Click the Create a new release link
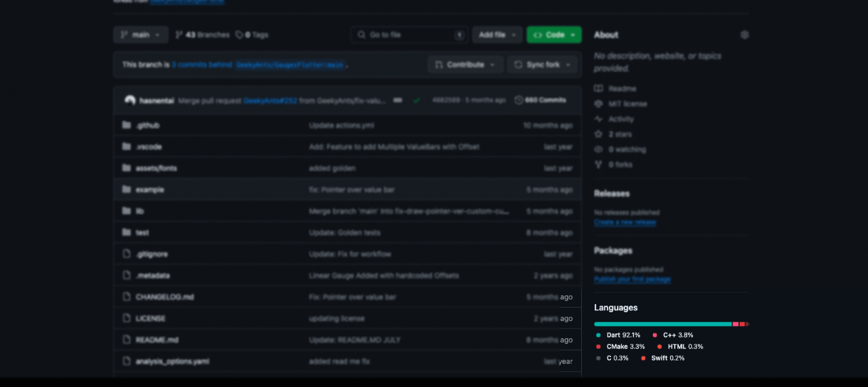This screenshot has width=868, height=387. pyautogui.click(x=625, y=222)
